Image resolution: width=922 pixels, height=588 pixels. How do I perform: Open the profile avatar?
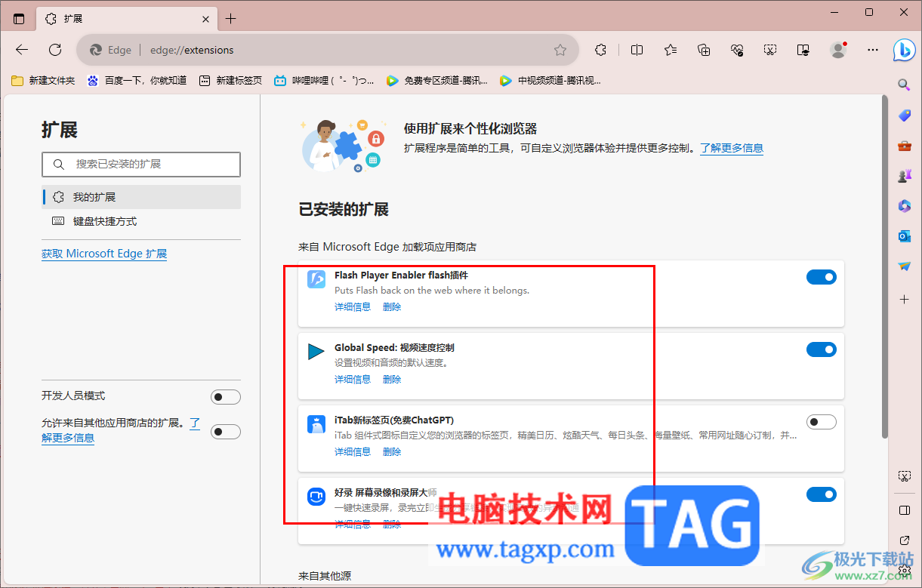(838, 50)
